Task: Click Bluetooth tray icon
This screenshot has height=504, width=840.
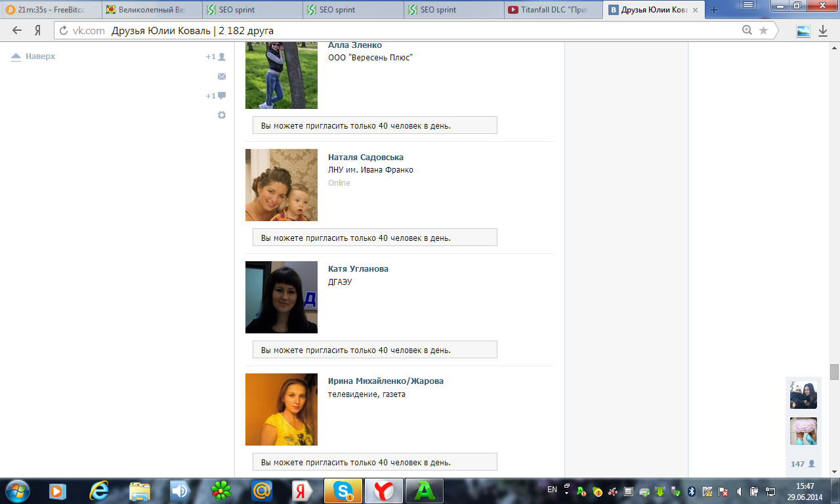Action: (691, 491)
